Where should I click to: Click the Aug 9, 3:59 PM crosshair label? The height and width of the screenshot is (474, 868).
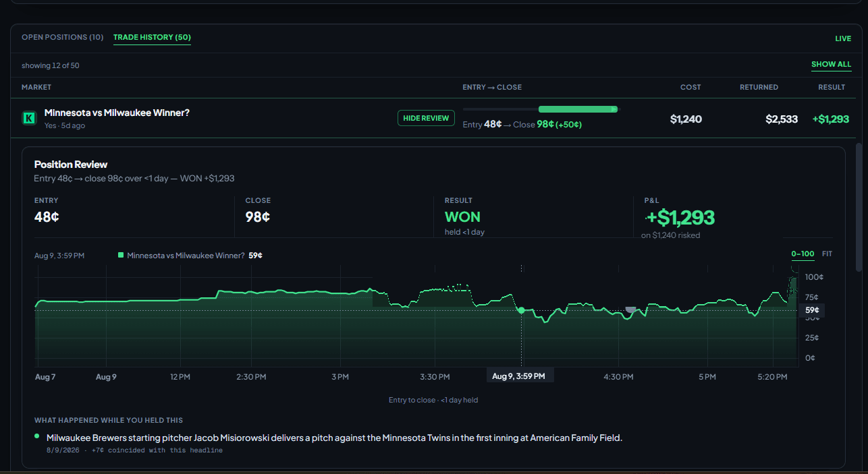point(520,376)
